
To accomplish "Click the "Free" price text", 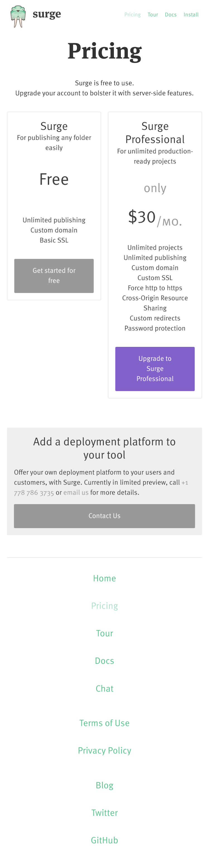I will [54, 179].
